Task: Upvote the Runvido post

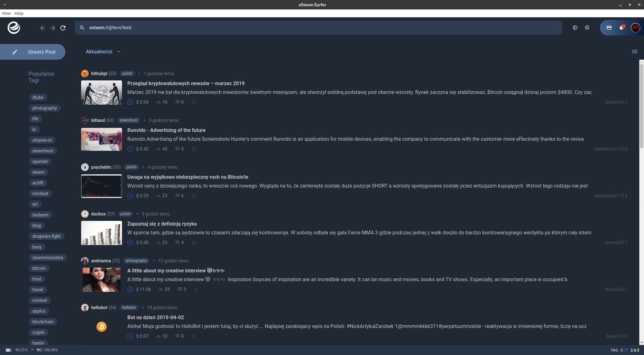Action: point(130,149)
